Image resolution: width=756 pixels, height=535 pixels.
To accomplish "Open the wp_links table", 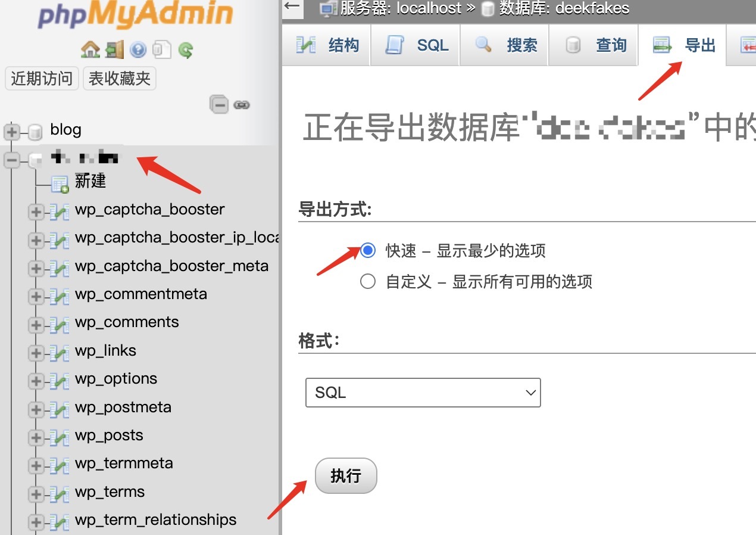I will (x=105, y=350).
